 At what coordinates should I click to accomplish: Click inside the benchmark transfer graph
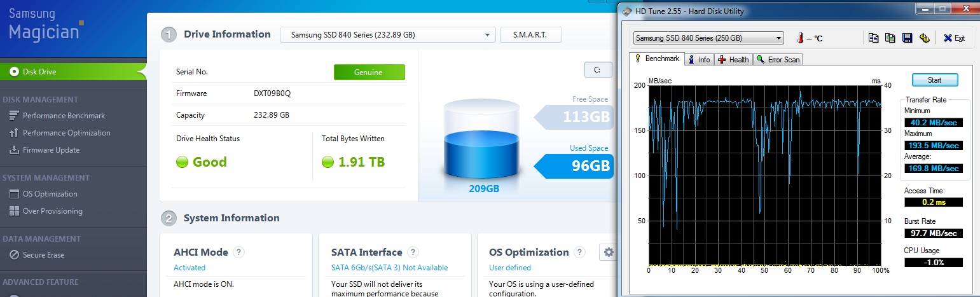click(765, 175)
